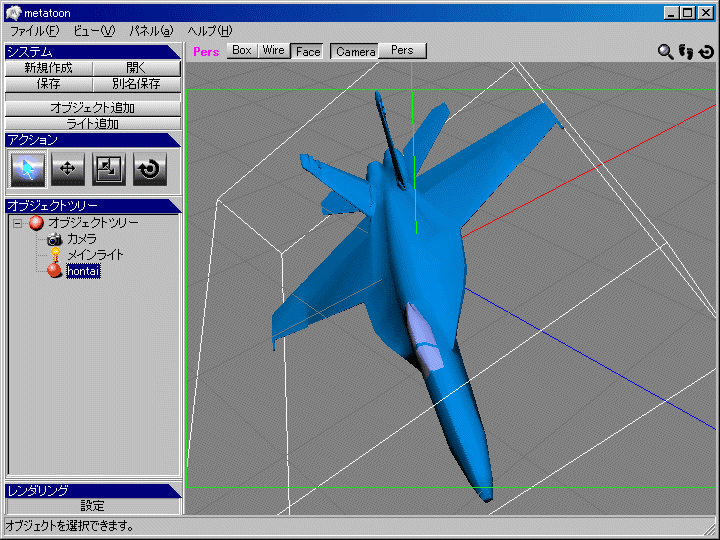This screenshot has height=540, width=720.
Task: Click the footprints walk view icon
Action: click(x=686, y=51)
